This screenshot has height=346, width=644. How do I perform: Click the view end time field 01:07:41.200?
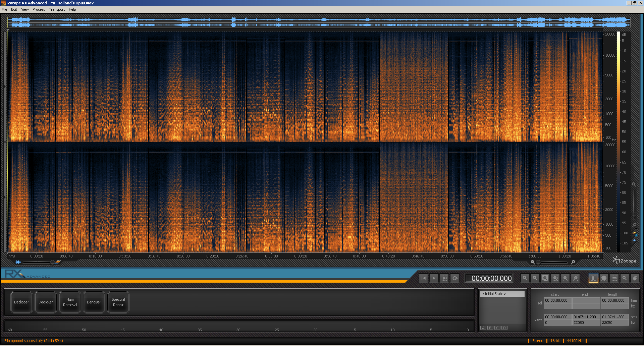586,317
